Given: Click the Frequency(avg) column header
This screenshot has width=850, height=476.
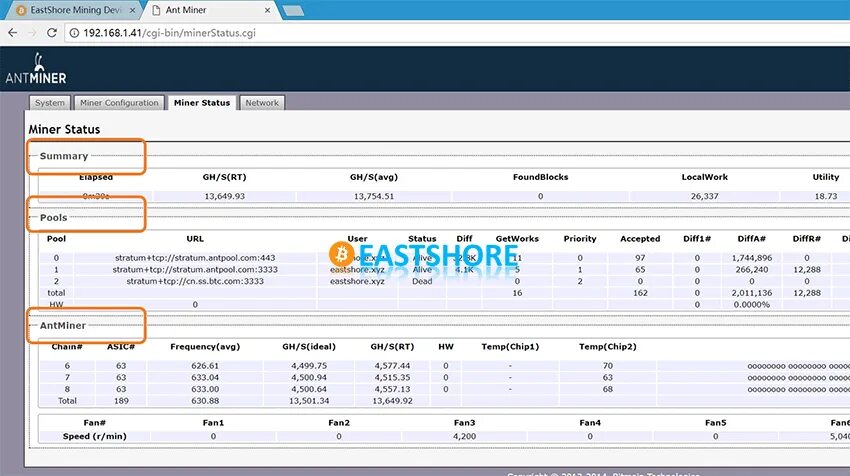Looking at the screenshot, I should 205,346.
